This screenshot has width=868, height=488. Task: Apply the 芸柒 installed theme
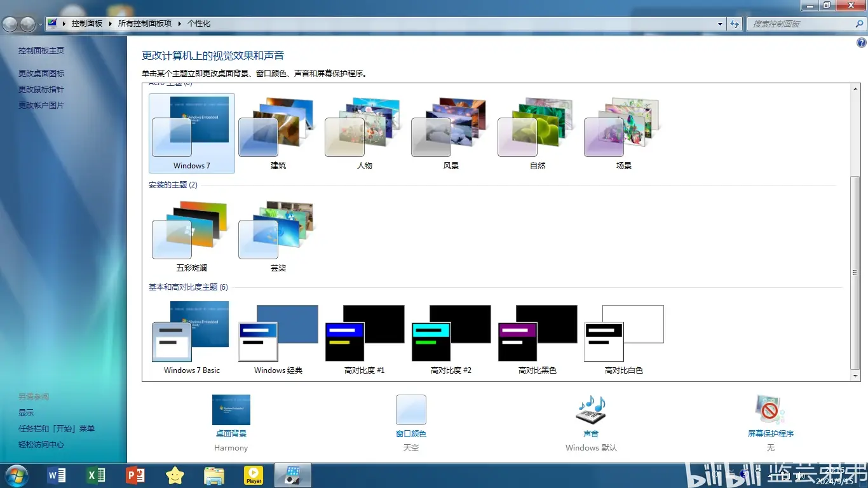(x=278, y=236)
